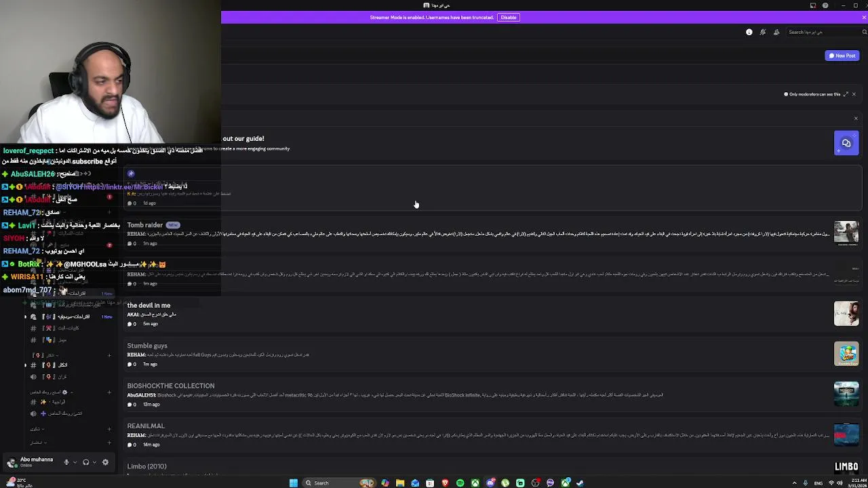Viewport: 868px width, 488px height.
Task: View REANILMAL post thumbnail
Action: [846, 434]
